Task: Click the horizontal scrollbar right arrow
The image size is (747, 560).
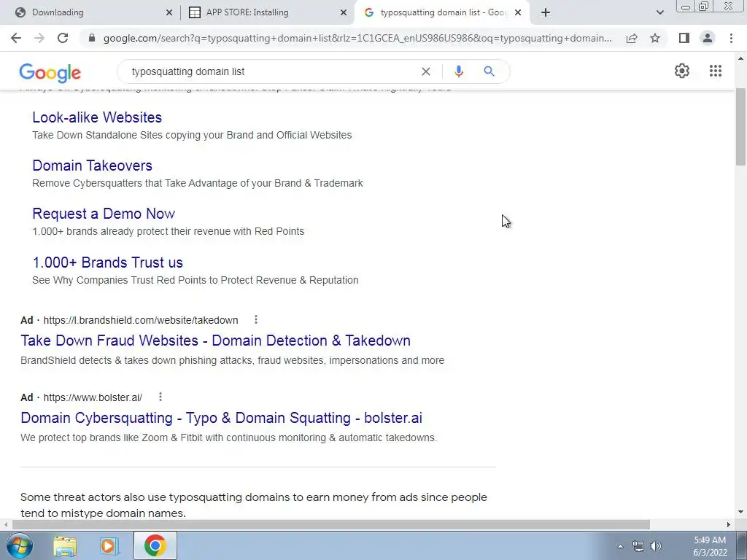Action: pyautogui.click(x=729, y=524)
